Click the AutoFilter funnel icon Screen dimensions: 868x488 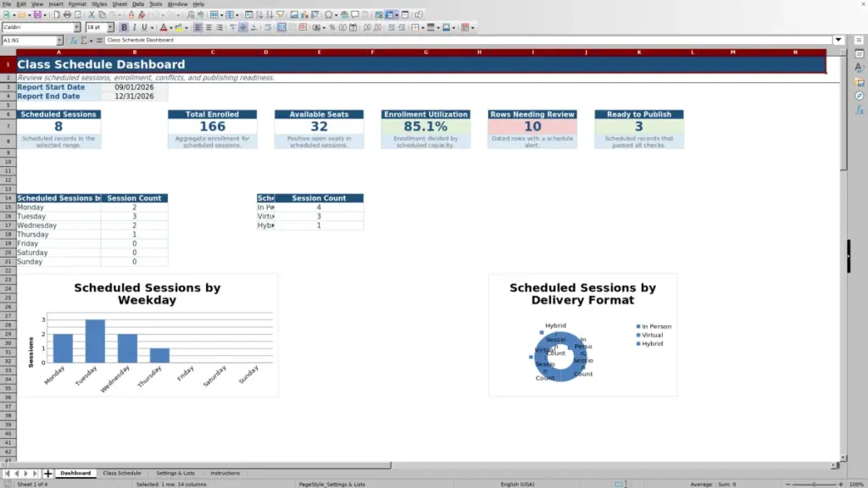pyautogui.click(x=280, y=14)
